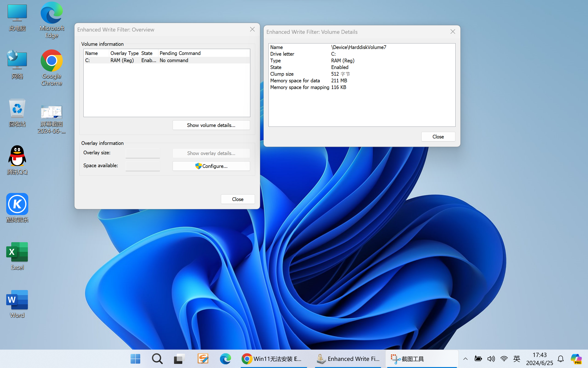588x368 pixels.
Task: Click the Overlay Type column header
Action: click(125, 53)
